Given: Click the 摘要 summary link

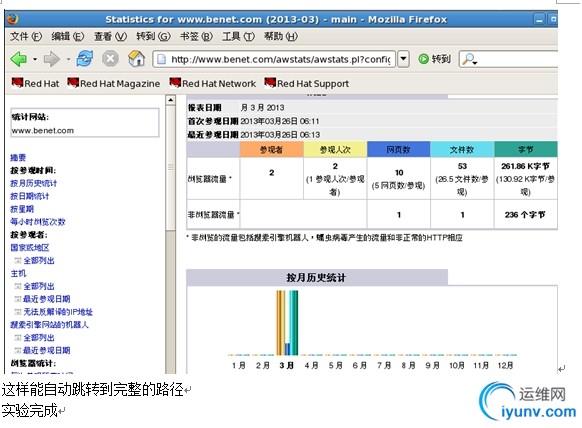Looking at the screenshot, I should (18, 157).
